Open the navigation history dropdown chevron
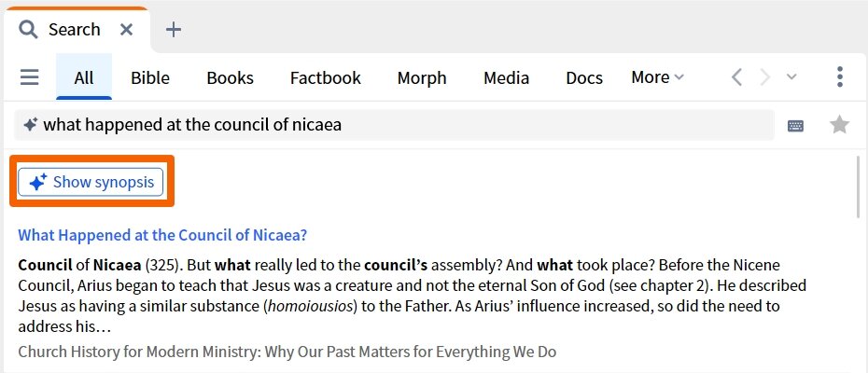 pyautogui.click(x=791, y=77)
